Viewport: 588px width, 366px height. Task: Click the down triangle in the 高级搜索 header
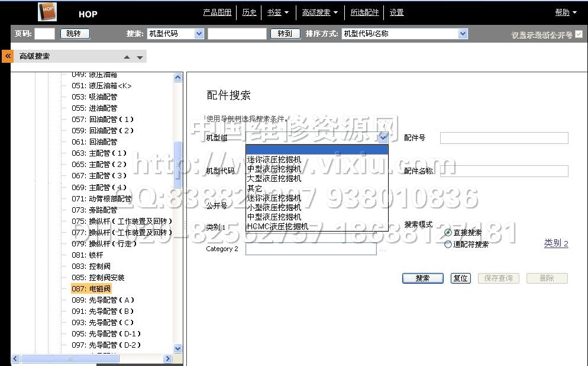click(140, 57)
